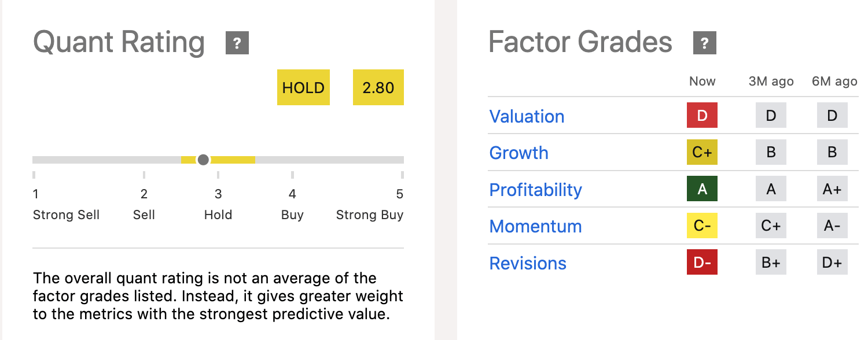
Task: Click the yellow HOLD rating badge
Action: click(303, 88)
